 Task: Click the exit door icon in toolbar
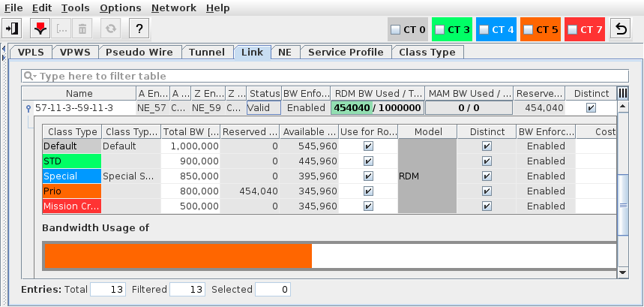tap(13, 29)
